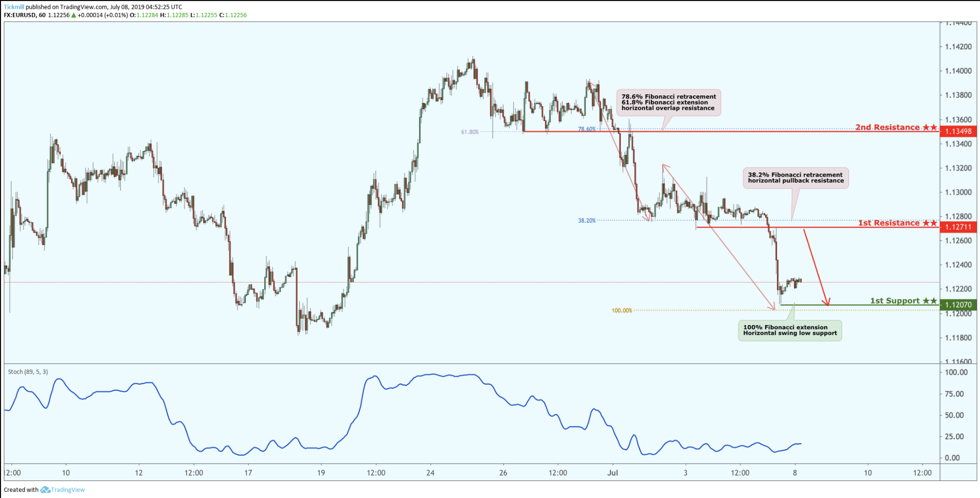
Task: Select the 1st Support price tag 1.12070
Action: click(958, 305)
